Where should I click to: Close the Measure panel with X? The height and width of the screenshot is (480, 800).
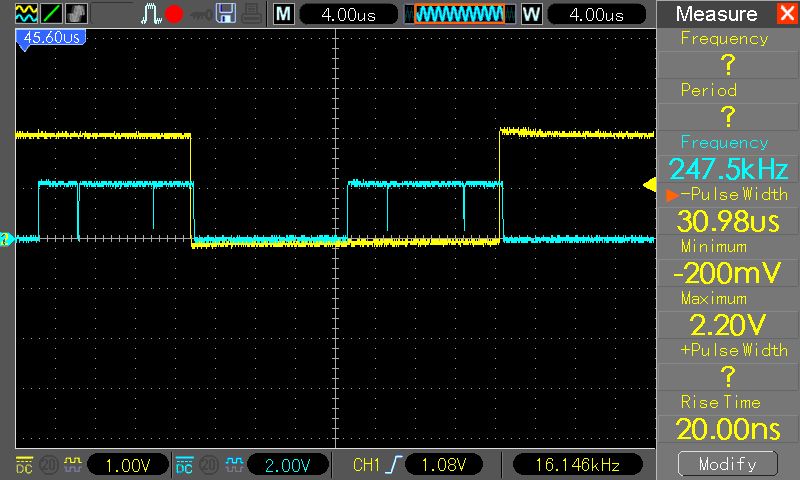786,14
